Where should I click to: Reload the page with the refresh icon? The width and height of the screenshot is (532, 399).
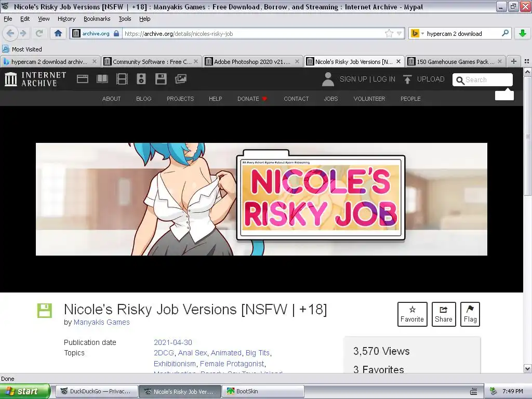click(x=39, y=33)
